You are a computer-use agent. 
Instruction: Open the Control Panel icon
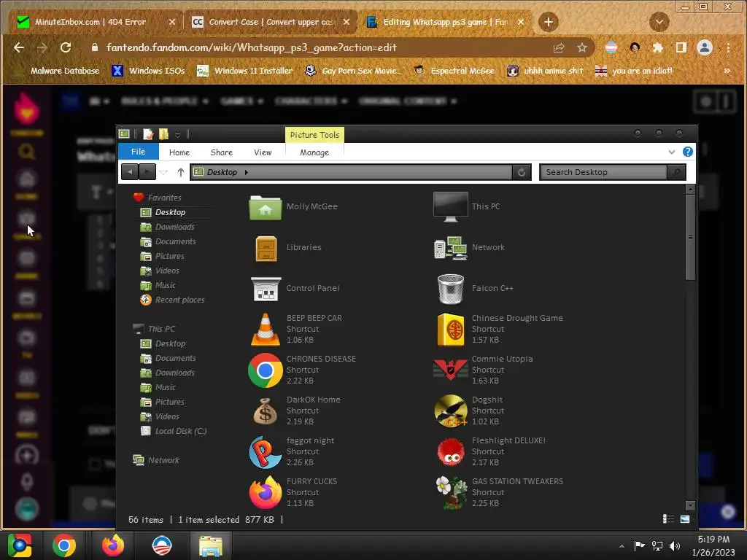pos(266,289)
